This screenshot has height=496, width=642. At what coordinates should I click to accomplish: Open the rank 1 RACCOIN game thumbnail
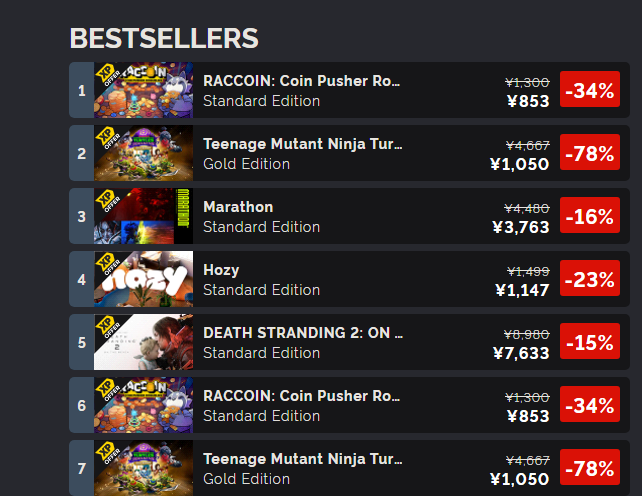point(150,91)
